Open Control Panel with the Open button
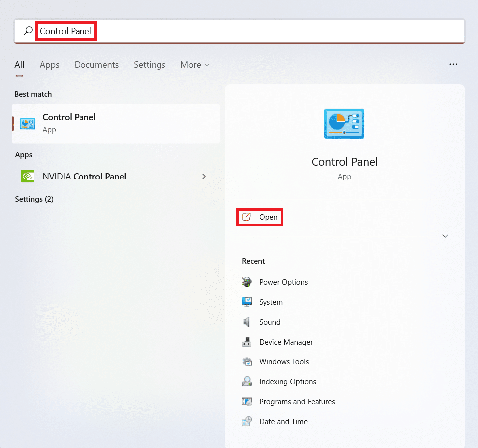478x448 pixels. (260, 217)
